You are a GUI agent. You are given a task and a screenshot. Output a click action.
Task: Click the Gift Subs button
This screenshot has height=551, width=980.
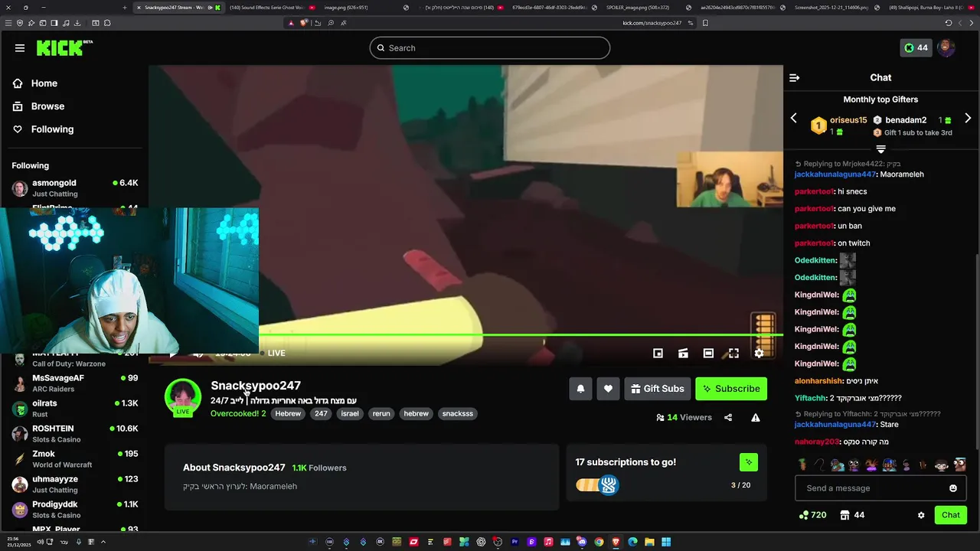pyautogui.click(x=658, y=389)
